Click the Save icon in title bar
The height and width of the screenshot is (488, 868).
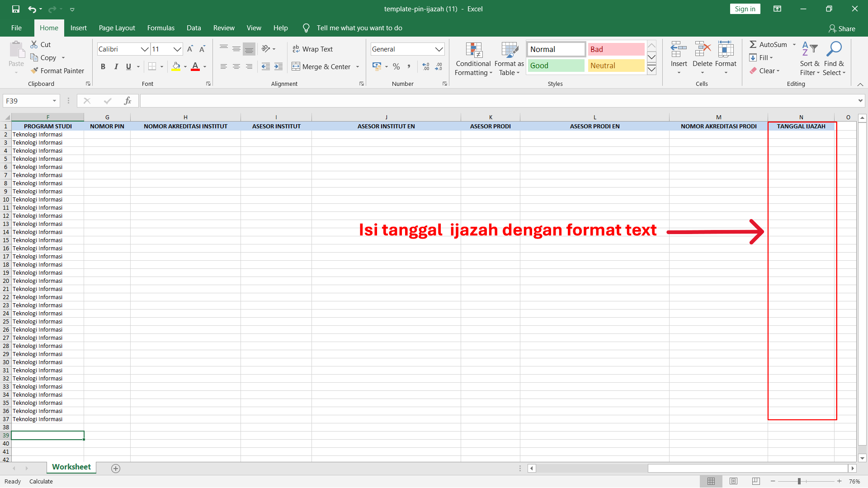click(x=16, y=9)
